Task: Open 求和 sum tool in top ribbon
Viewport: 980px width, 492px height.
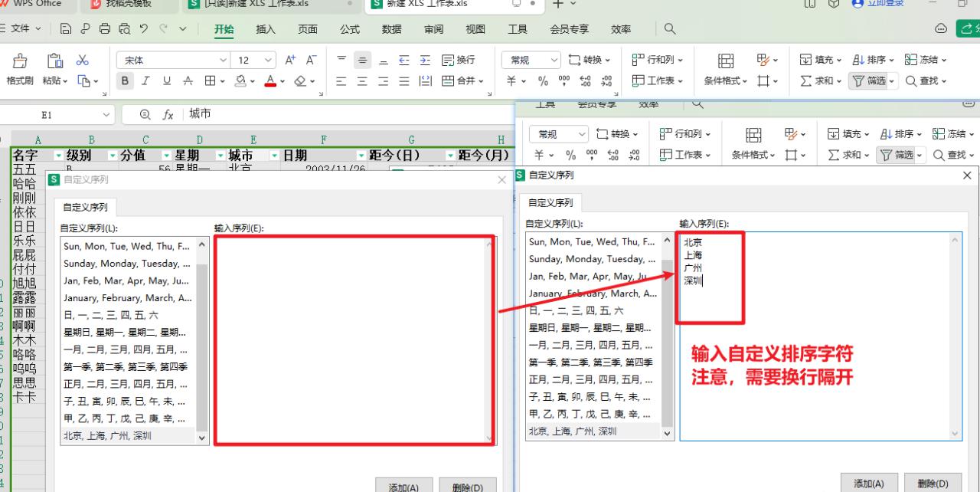Action: point(820,80)
